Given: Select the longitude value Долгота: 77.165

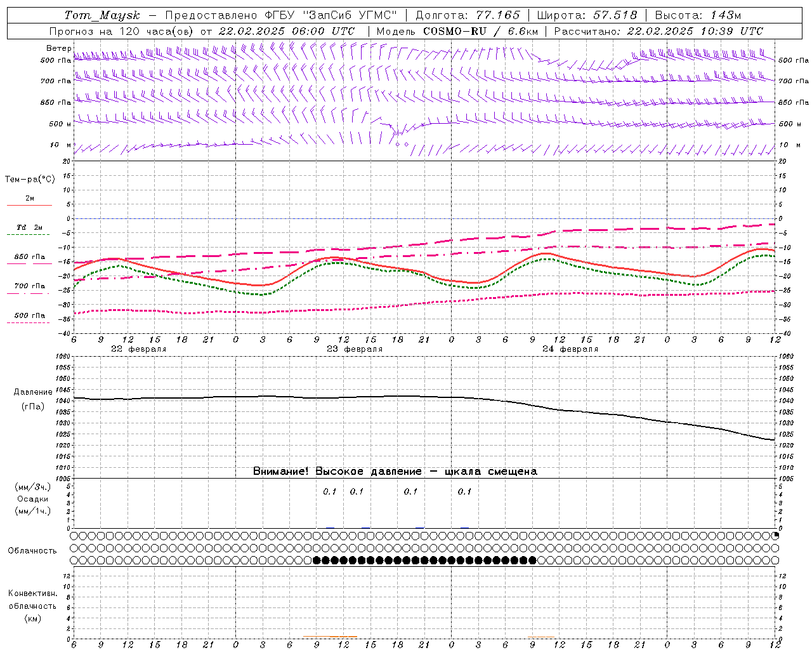Looking at the screenshot, I should click(x=468, y=15).
